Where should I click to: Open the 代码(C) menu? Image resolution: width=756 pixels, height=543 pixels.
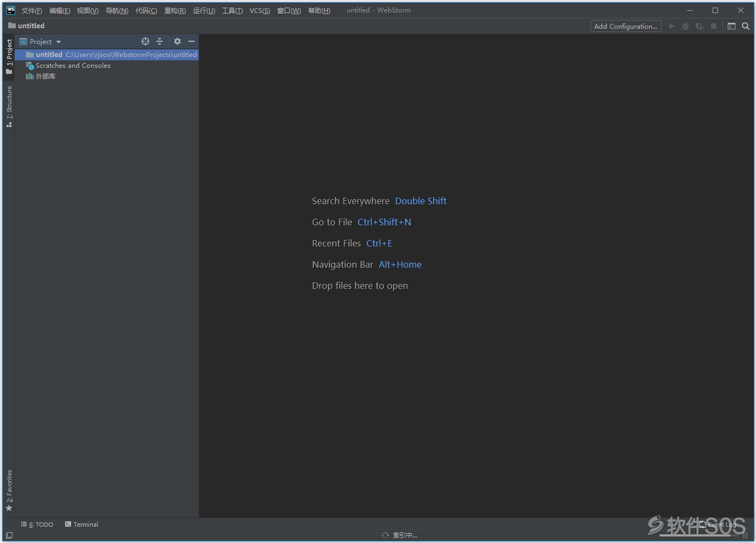click(x=146, y=11)
